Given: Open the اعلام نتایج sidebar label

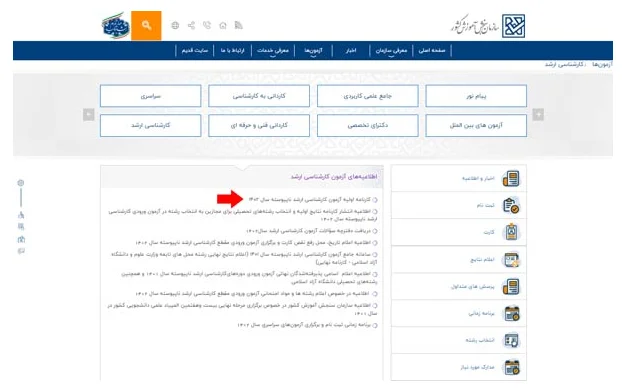Looking at the screenshot, I should click(x=483, y=260).
